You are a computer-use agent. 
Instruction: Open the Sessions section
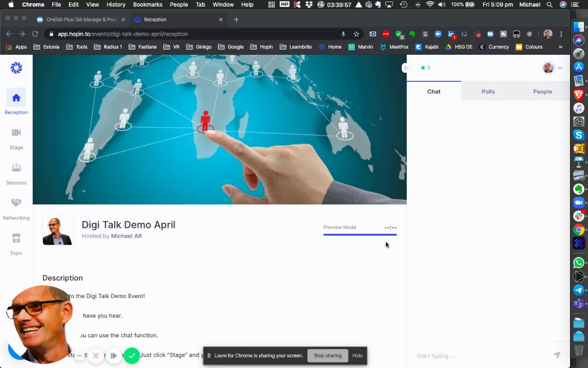(x=16, y=174)
